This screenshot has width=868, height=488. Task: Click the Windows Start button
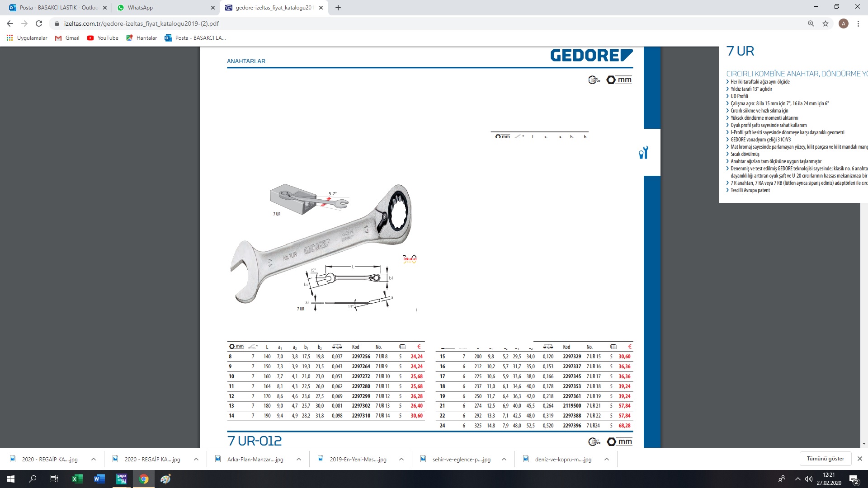[x=11, y=479]
